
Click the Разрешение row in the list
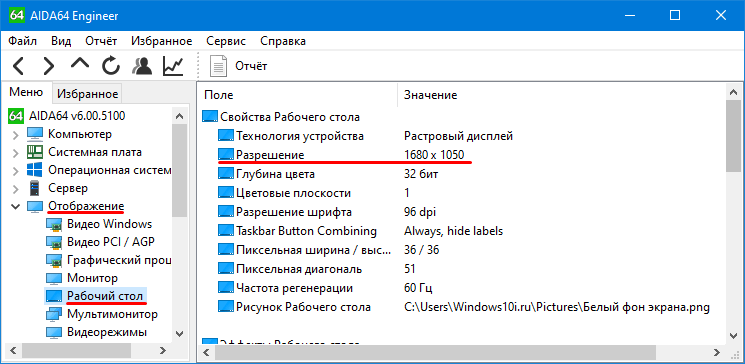(x=463, y=155)
